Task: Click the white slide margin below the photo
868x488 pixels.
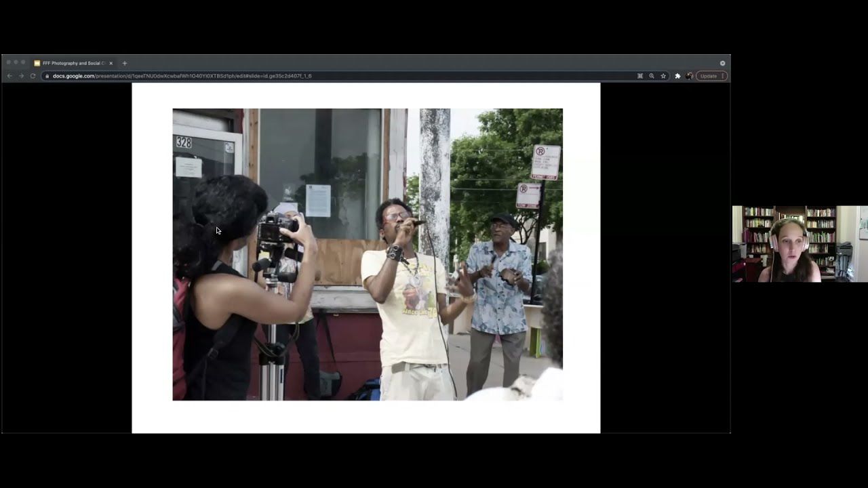Action: [x=366, y=416]
